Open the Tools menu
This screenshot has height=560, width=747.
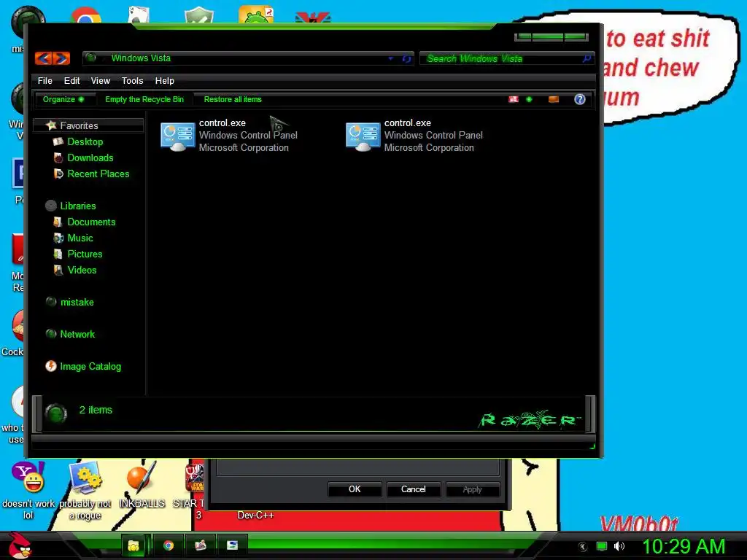click(x=133, y=80)
